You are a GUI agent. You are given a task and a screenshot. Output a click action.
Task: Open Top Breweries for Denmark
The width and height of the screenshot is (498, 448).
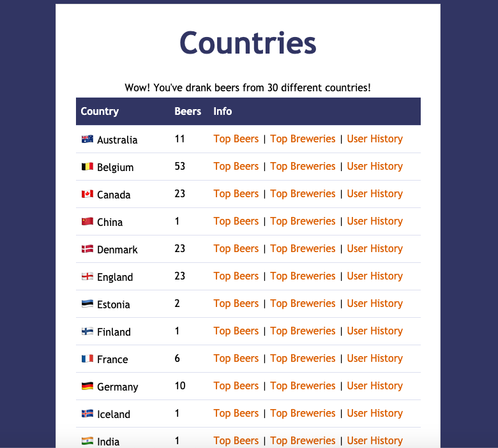[x=303, y=249]
